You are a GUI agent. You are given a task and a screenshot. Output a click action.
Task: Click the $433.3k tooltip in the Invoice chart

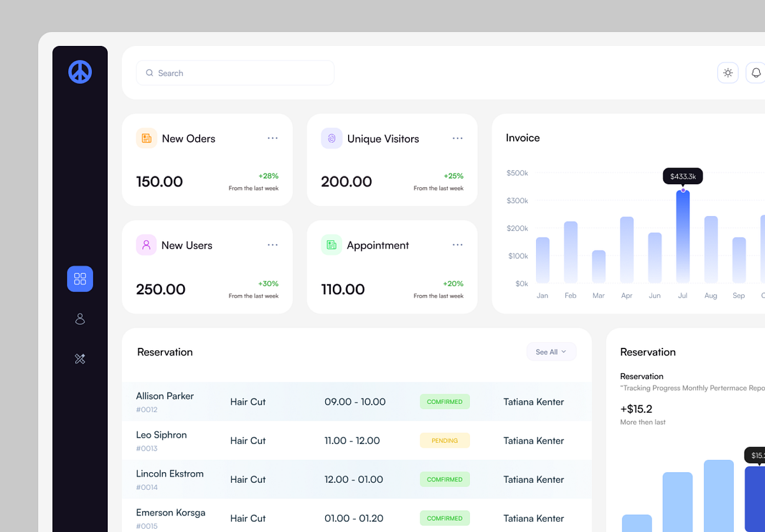[x=683, y=176]
